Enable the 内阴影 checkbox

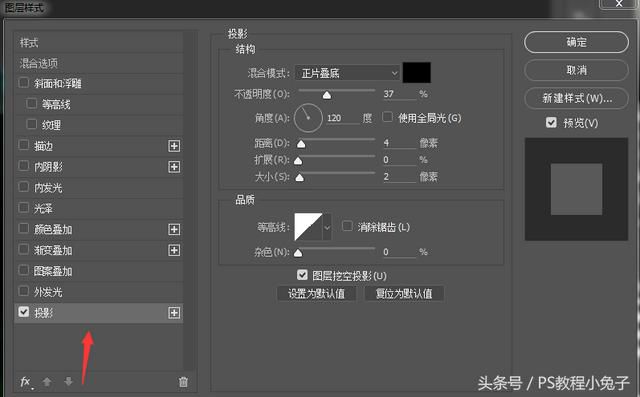[24, 166]
